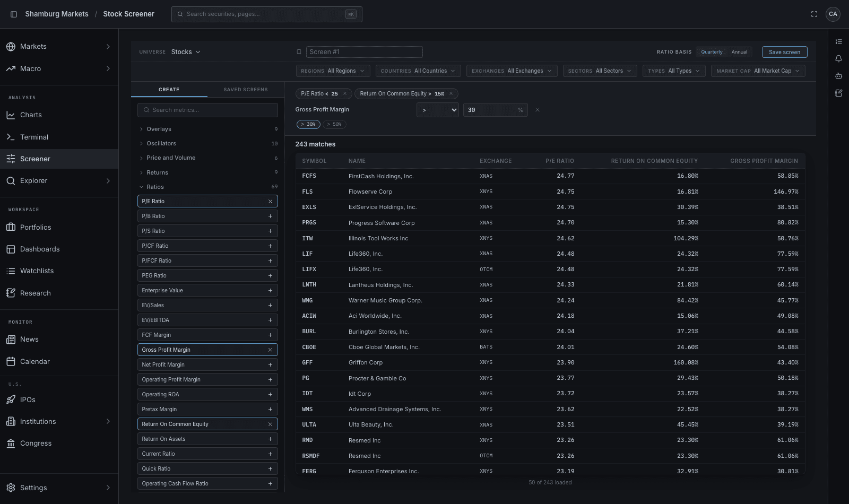Screen dimensions: 849x504
Task: Open Terminal from the sidebar
Action: (59, 137)
